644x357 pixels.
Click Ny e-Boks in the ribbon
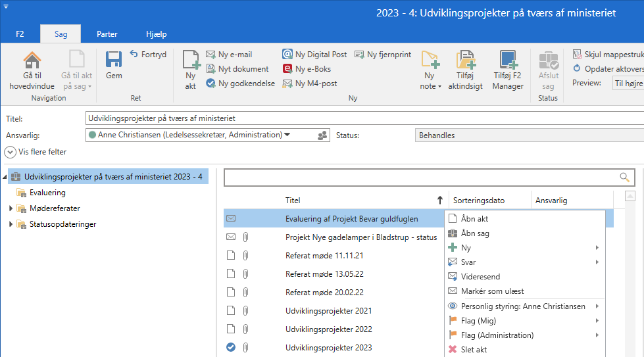pyautogui.click(x=307, y=69)
